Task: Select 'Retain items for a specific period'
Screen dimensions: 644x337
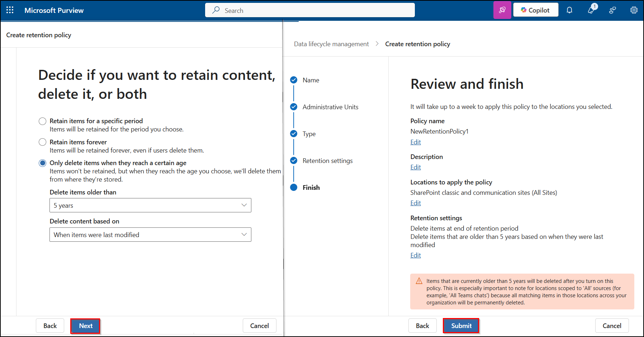Action: (42, 121)
